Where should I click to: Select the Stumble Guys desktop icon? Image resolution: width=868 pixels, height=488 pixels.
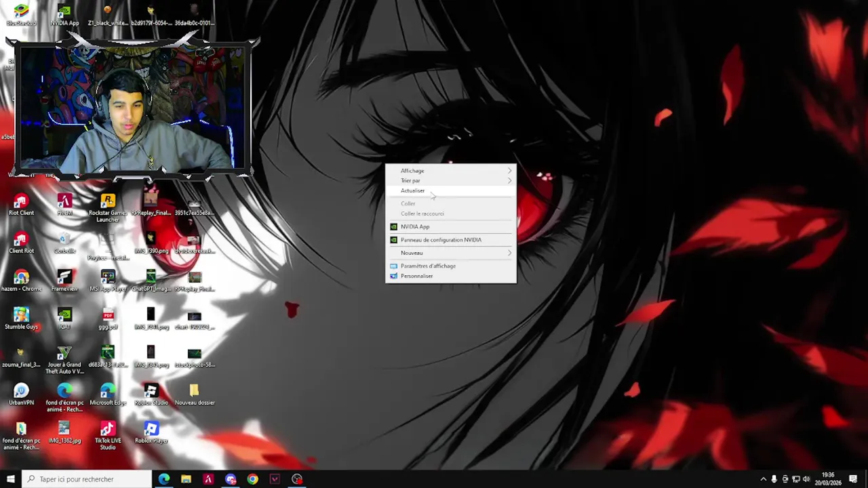pos(21,319)
